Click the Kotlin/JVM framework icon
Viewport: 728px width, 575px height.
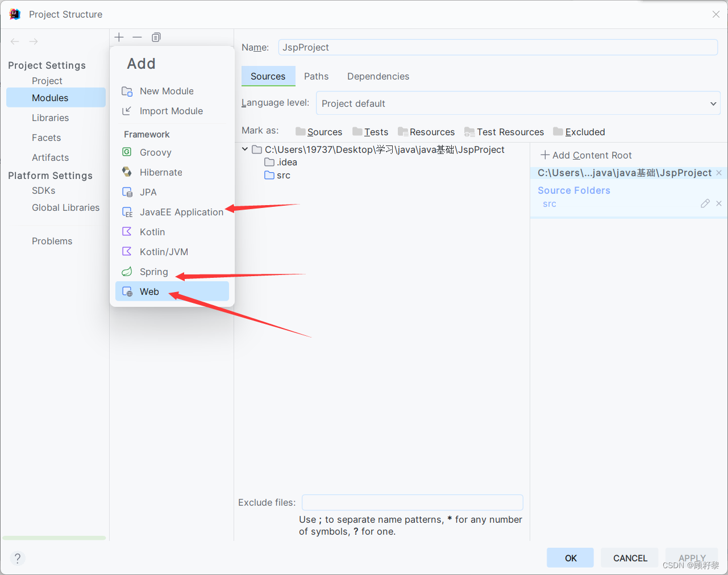click(x=127, y=252)
